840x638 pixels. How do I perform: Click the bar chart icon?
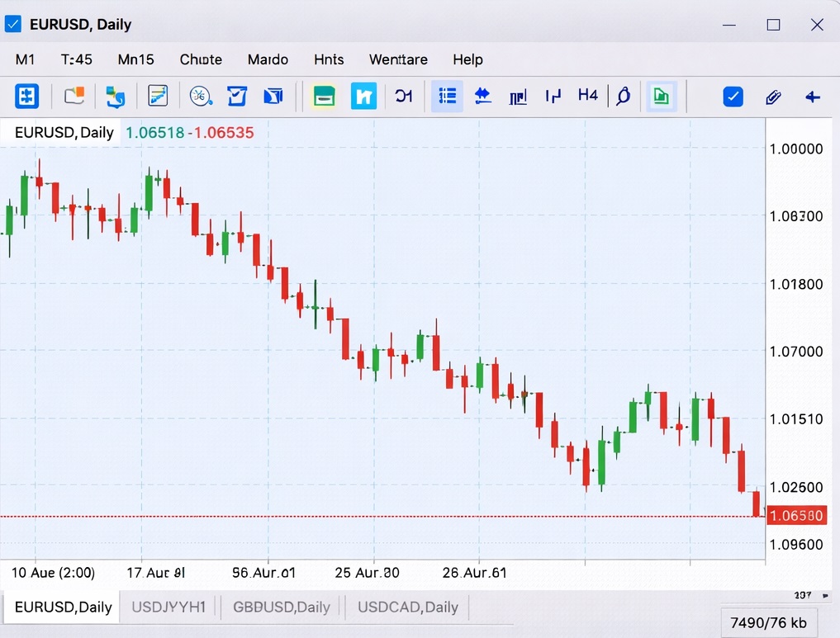[x=518, y=97]
